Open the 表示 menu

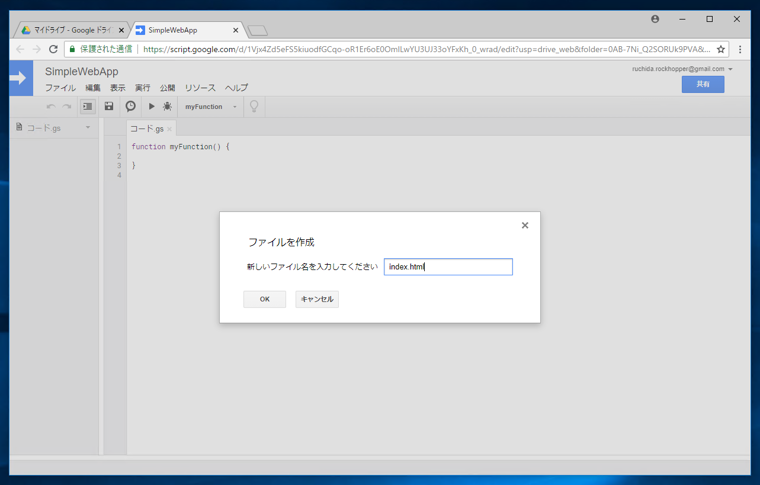(x=117, y=88)
